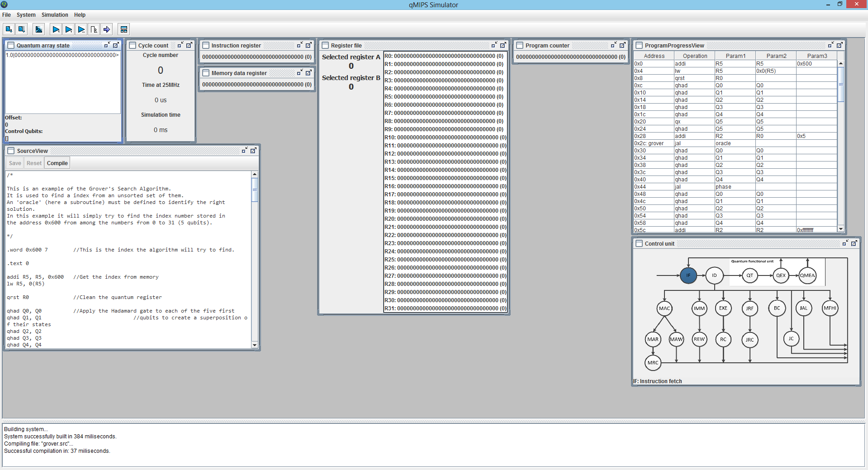Open the System menu

[26, 15]
